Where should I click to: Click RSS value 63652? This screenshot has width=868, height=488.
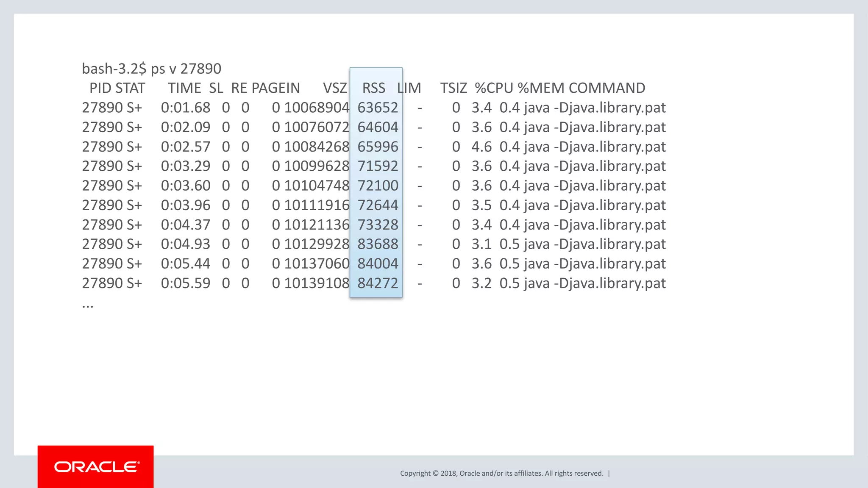click(378, 108)
